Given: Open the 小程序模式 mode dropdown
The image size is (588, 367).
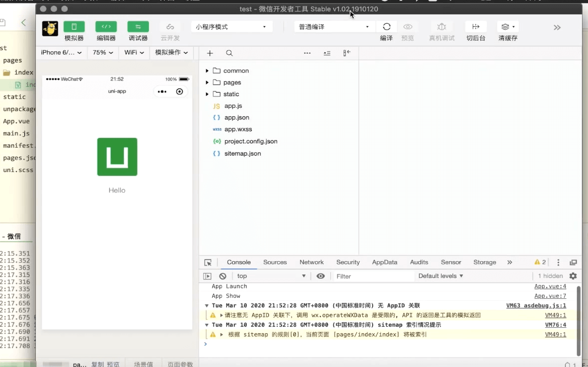Looking at the screenshot, I should (232, 26).
